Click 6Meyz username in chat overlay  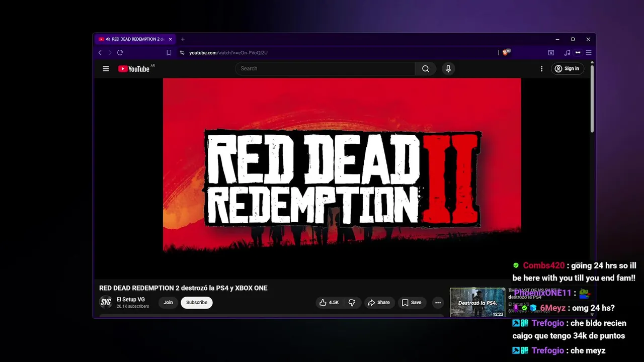click(x=553, y=308)
